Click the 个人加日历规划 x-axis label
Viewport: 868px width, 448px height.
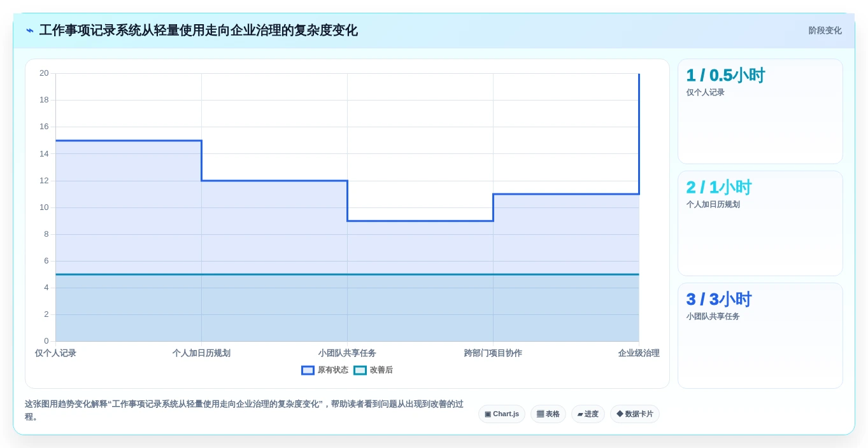[x=201, y=353]
